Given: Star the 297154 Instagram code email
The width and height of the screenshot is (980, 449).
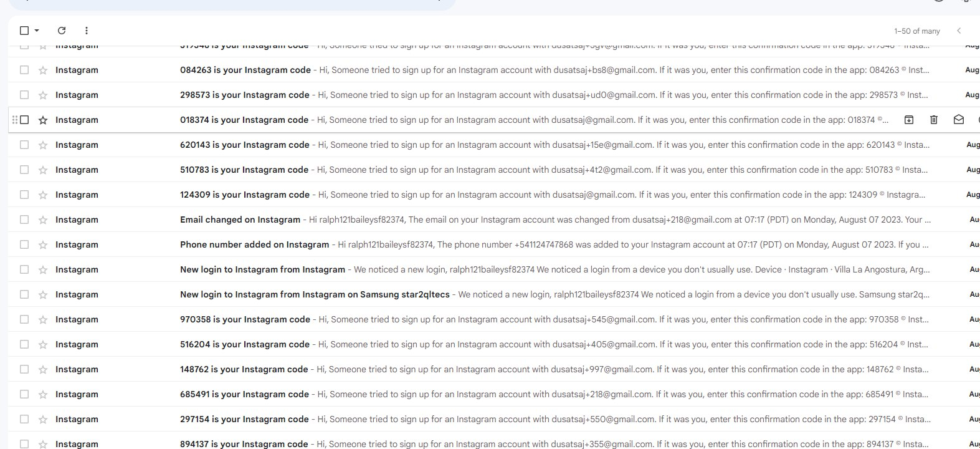Looking at the screenshot, I should tap(43, 419).
